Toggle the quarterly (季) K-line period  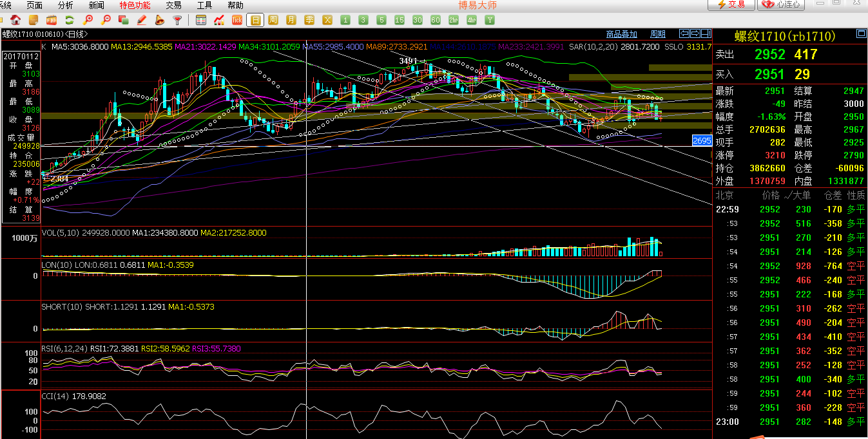(309, 20)
